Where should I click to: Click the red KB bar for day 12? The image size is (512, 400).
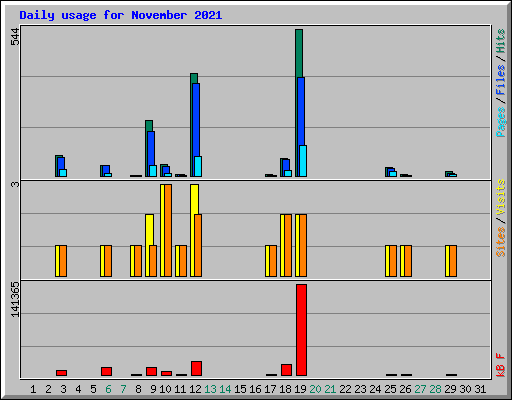[196, 368]
